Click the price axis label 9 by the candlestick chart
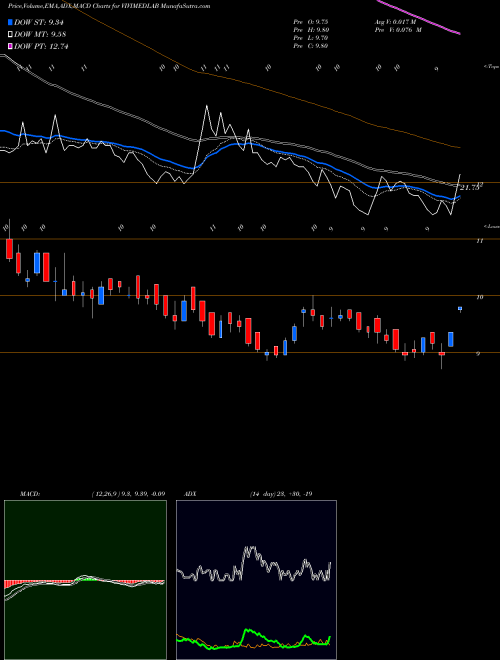This screenshot has height=660, width=500. pos(478,354)
